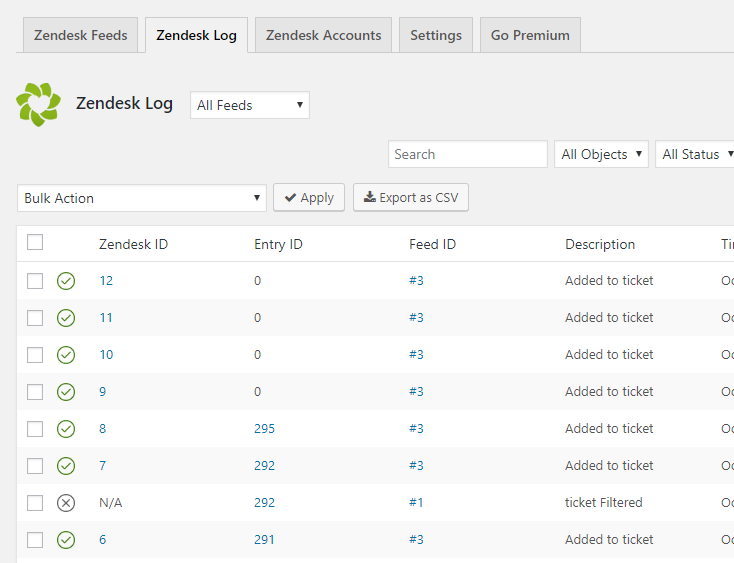Click success status icon for Zendesk ID 6
Screen dimensions: 734x563
point(66,540)
